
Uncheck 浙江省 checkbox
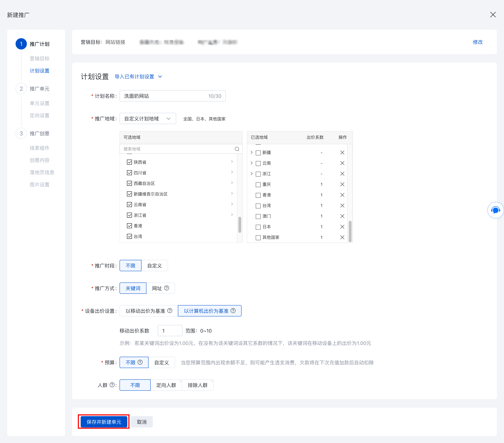tap(129, 215)
